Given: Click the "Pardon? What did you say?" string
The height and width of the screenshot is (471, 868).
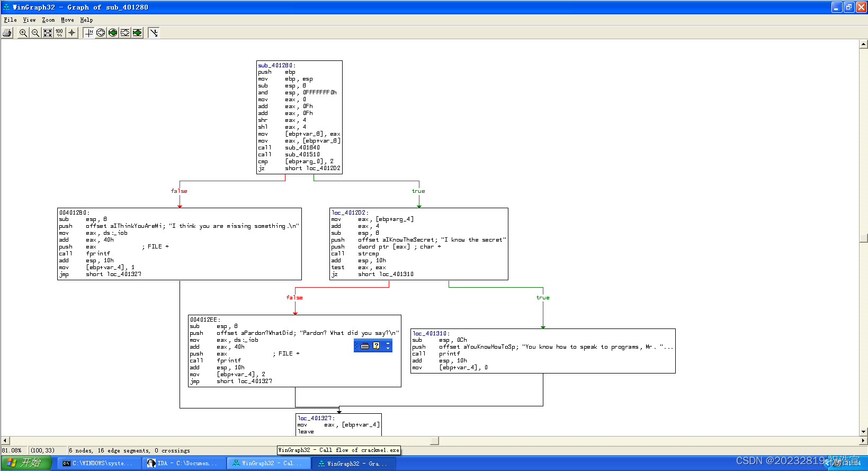Looking at the screenshot, I should pos(350,333).
